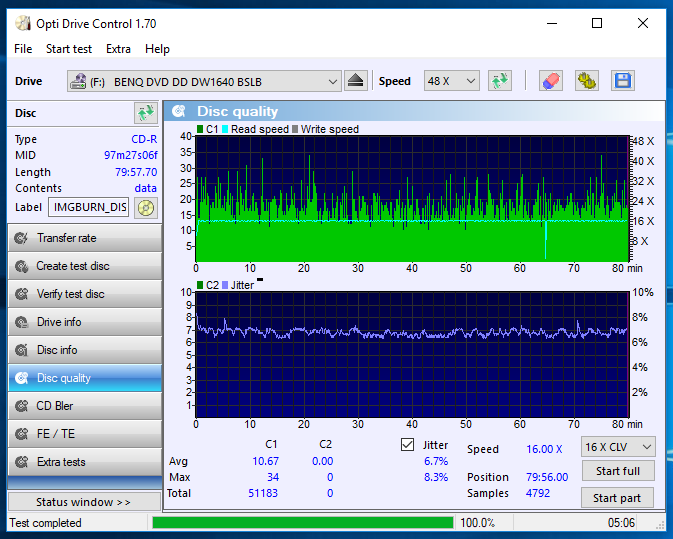Click the C2 green legend swatch

tap(200, 285)
